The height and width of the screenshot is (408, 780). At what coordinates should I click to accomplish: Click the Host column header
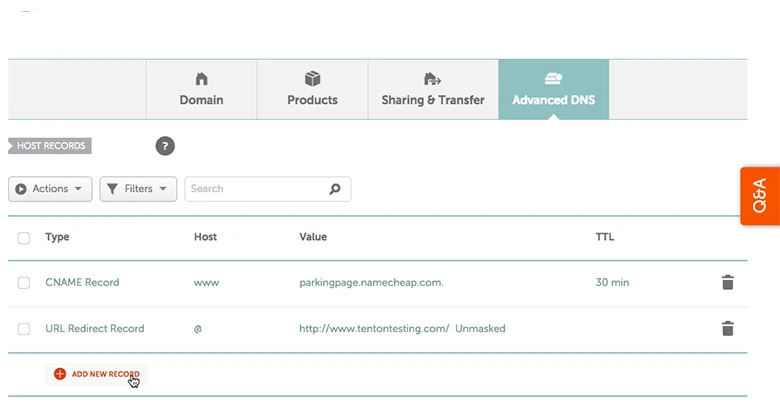coord(205,237)
